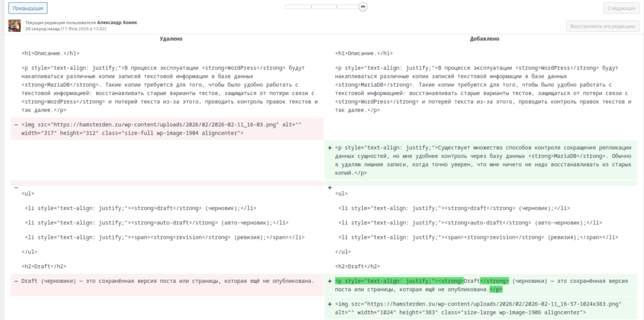Screen dimensions: 644x320
Task: Click minus marker beside removed Draft paragraph
Action: pyautogui.click(x=16, y=281)
